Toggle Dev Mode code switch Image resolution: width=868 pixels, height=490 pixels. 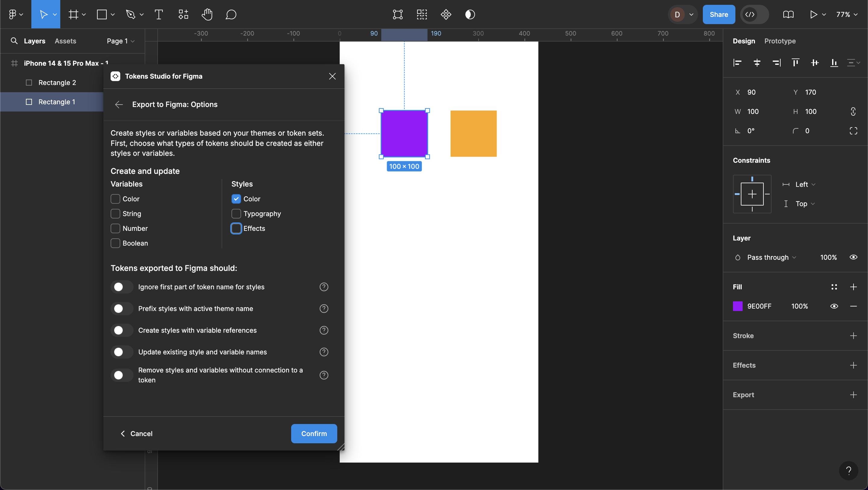click(x=754, y=14)
